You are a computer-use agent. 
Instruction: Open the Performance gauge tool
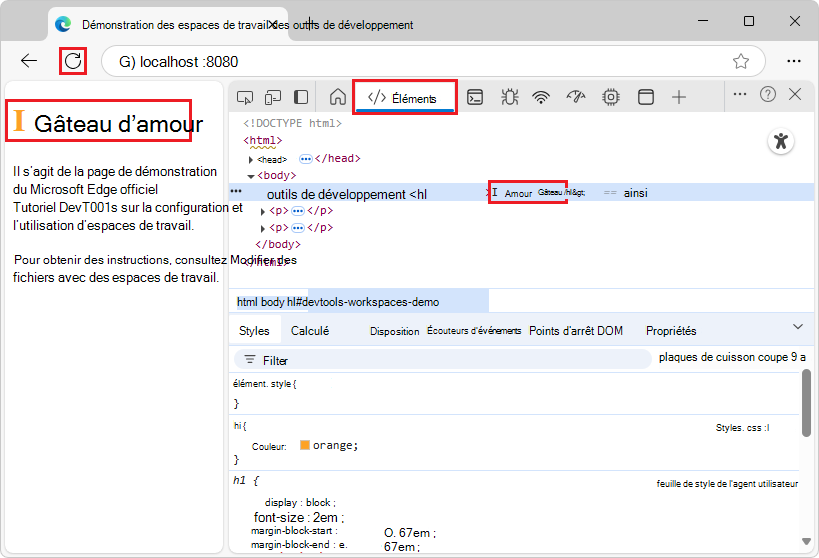coord(576,97)
